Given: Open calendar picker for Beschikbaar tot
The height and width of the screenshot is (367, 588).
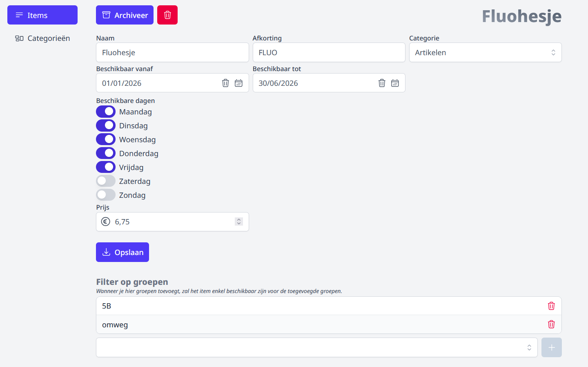Looking at the screenshot, I should [395, 83].
